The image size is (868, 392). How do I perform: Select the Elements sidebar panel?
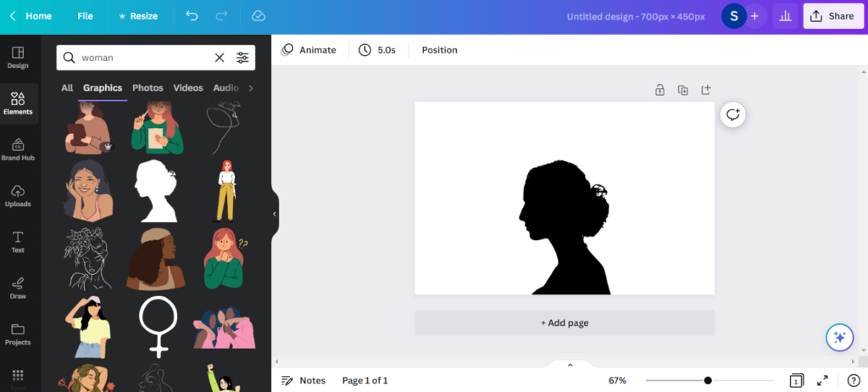[19, 104]
